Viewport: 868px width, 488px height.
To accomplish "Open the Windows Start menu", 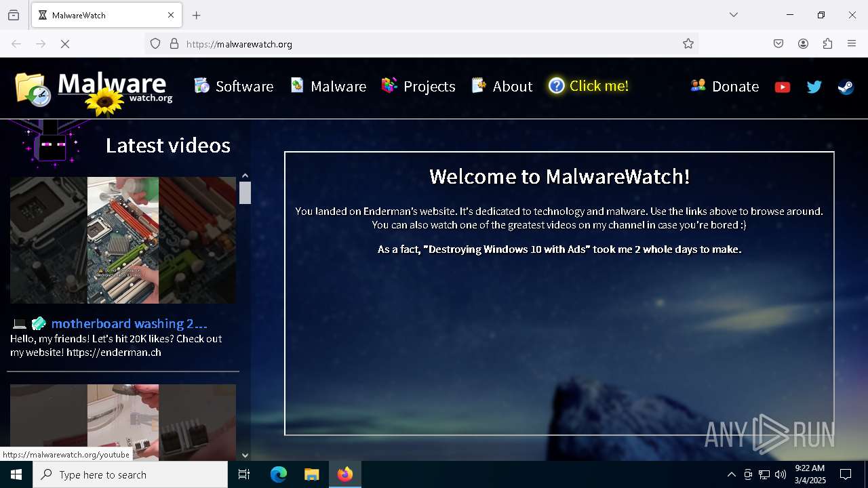I will click(16, 474).
